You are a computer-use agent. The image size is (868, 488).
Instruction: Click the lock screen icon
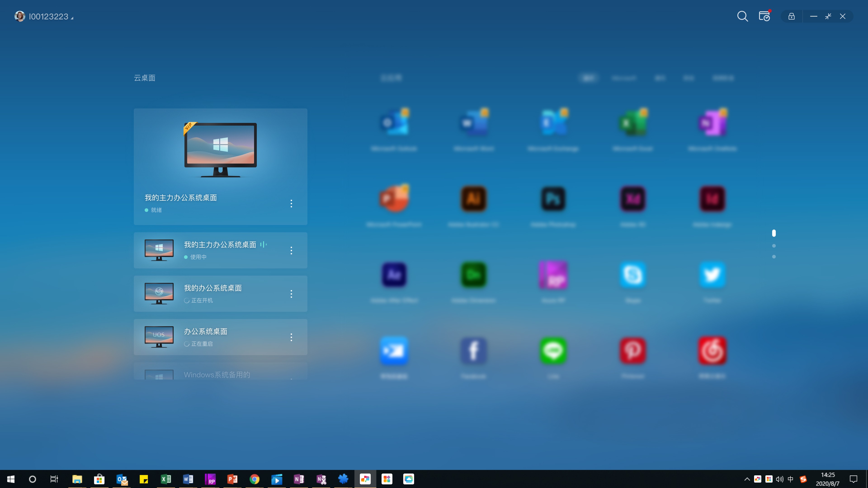(792, 16)
